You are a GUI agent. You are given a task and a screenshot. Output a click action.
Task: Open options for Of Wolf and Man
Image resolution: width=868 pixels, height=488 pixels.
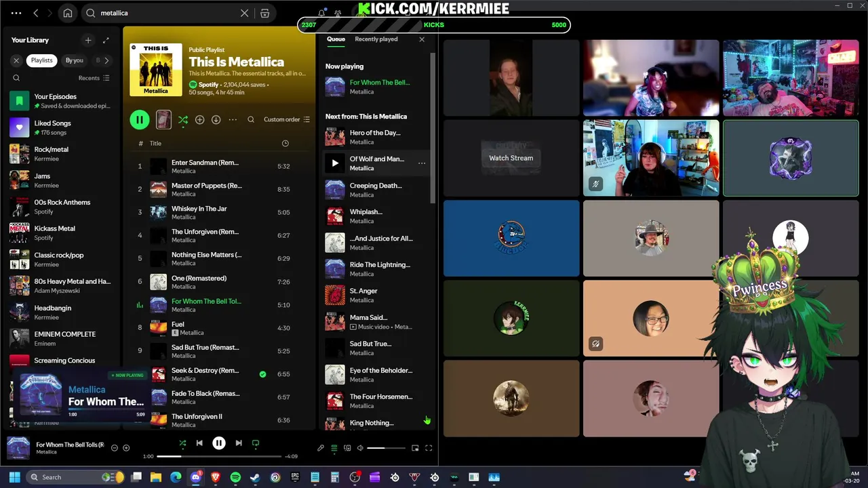[422, 163]
